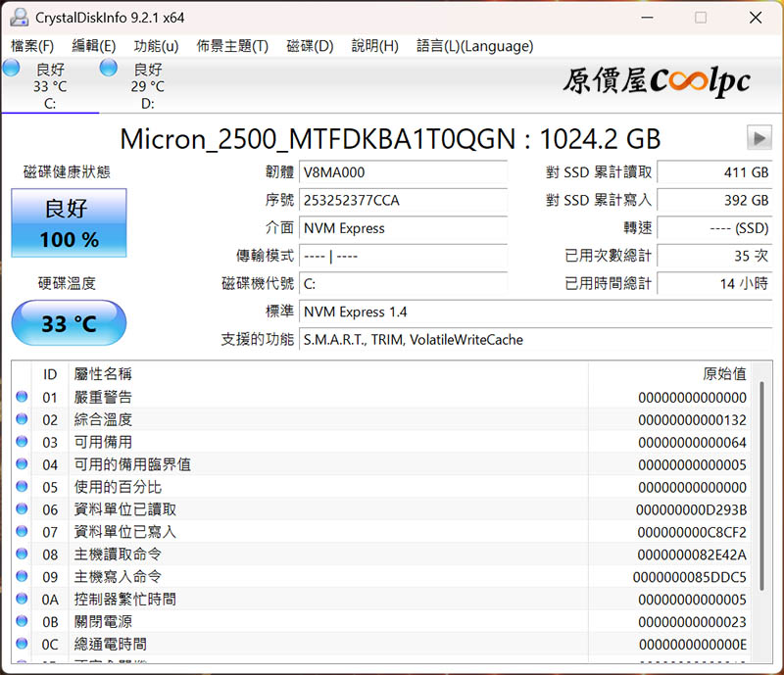Open the 佈景主題(T) menu

[x=232, y=46]
